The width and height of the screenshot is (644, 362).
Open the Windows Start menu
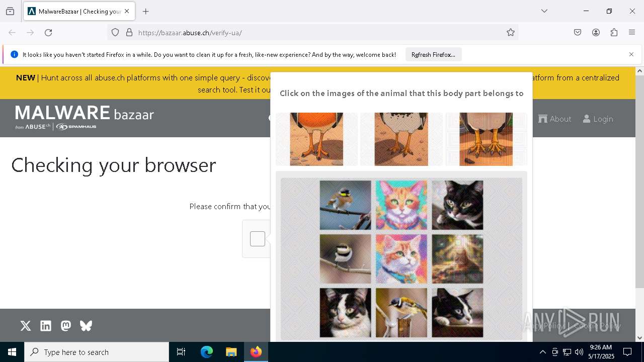pyautogui.click(x=12, y=352)
